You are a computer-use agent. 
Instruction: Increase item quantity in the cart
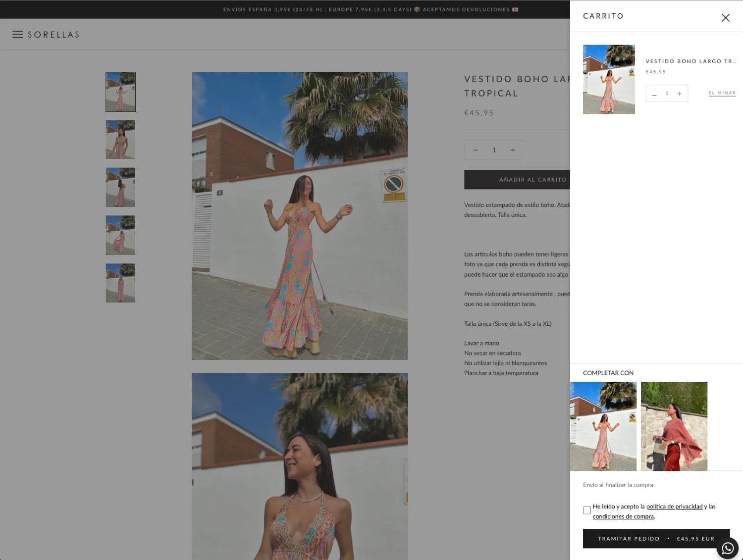pos(680,93)
